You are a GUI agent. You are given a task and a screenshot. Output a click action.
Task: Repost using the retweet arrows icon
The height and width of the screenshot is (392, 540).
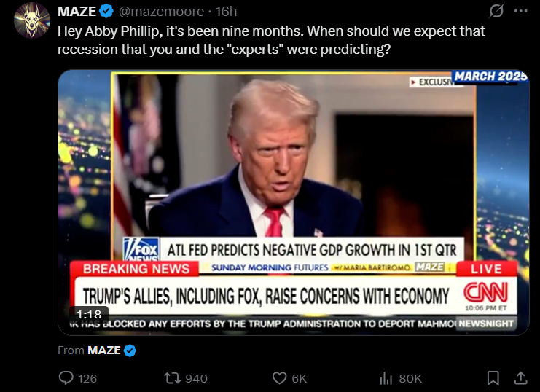click(172, 378)
